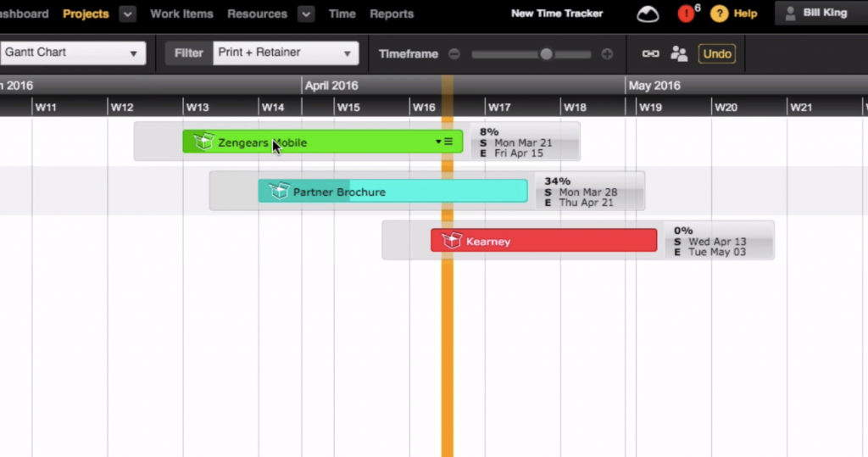Click the Tue May 03 end date

tap(717, 252)
